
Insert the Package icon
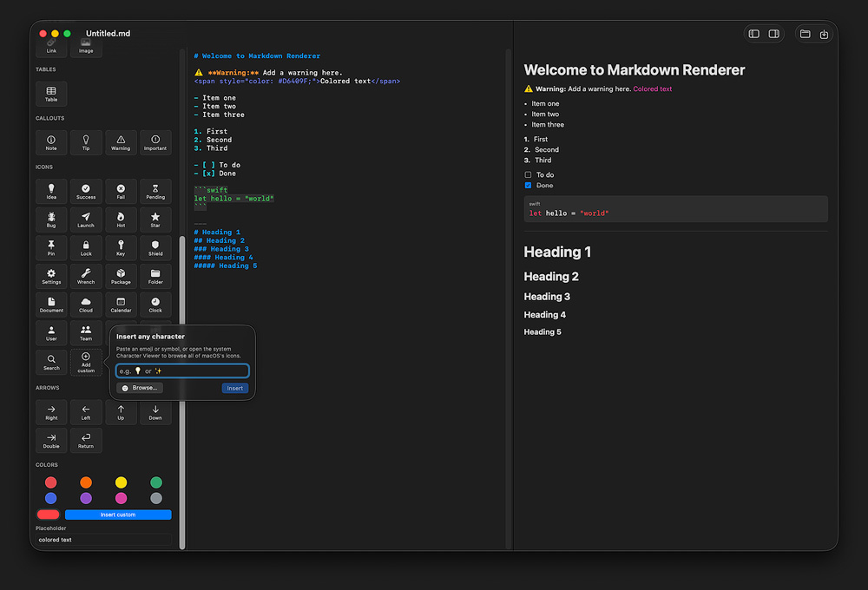click(121, 276)
